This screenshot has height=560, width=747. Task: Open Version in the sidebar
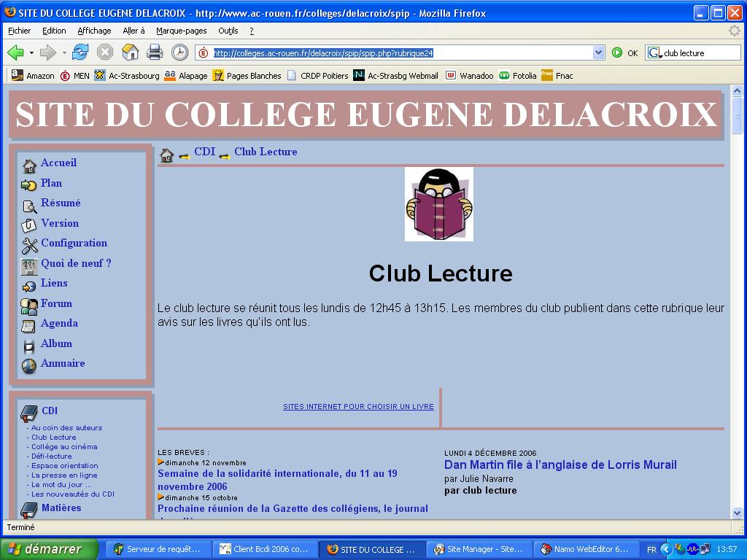(60, 223)
